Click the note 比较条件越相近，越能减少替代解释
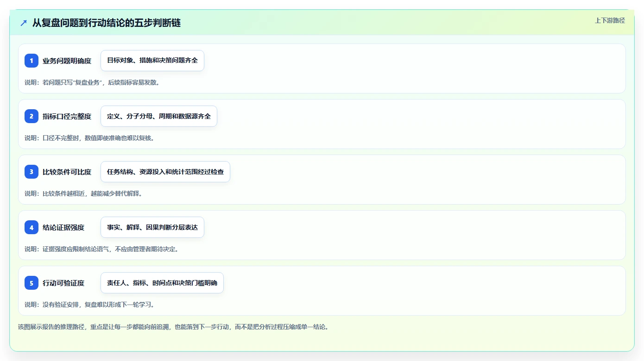 pyautogui.click(x=83, y=193)
